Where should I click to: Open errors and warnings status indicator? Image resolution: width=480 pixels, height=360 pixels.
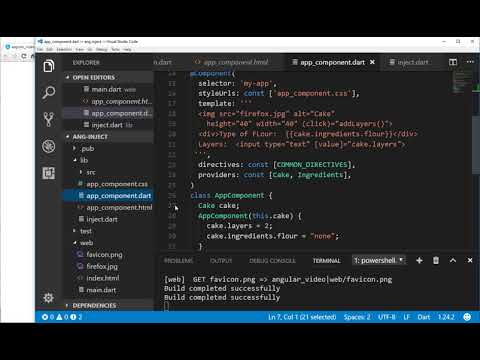[62, 317]
